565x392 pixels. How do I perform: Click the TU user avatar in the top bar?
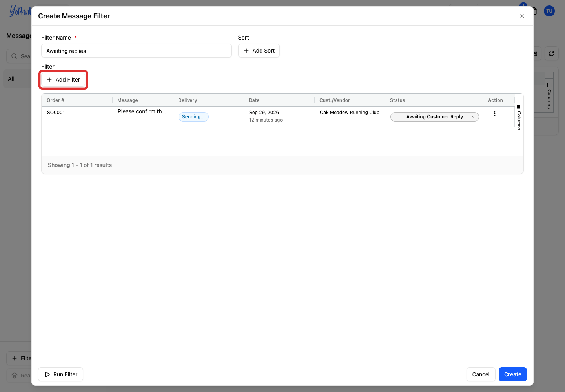click(x=549, y=11)
